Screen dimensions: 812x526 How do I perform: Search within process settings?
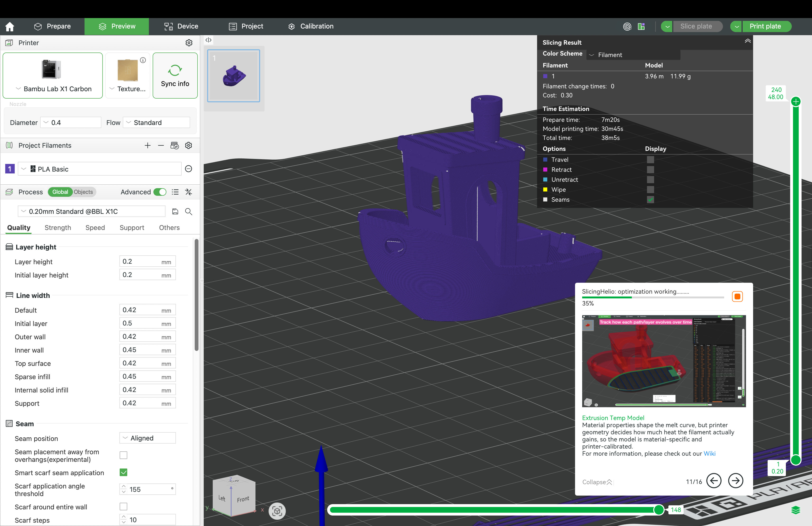tap(188, 212)
